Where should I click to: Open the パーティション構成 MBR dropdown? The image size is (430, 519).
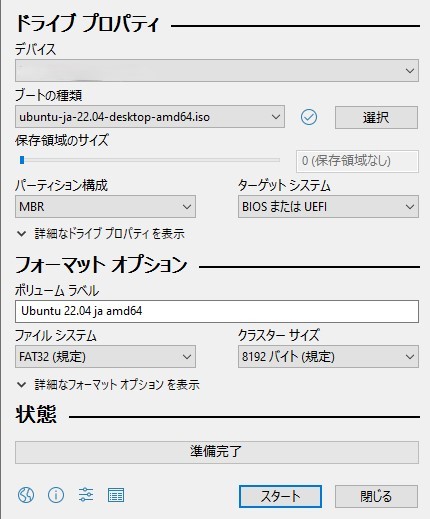[x=105, y=207]
